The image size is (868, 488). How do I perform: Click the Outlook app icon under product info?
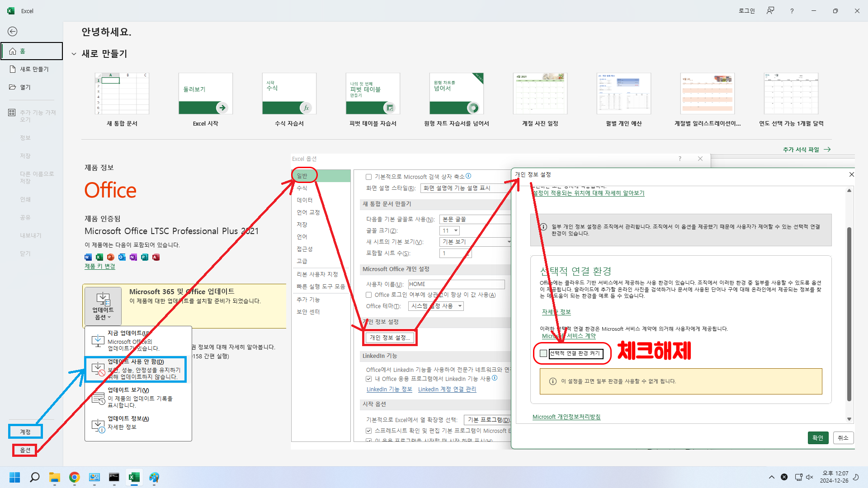click(122, 257)
